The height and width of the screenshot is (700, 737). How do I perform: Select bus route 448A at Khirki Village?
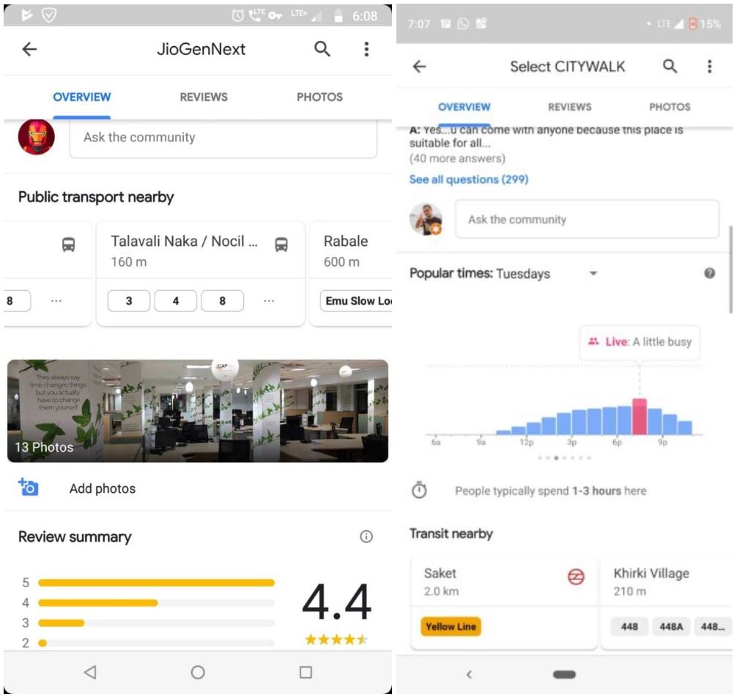[671, 626]
